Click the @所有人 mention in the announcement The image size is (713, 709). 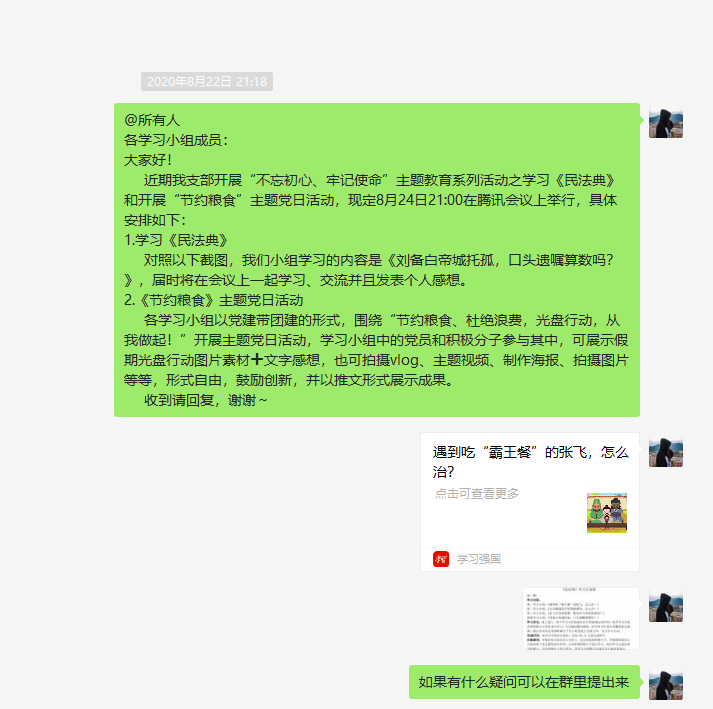pos(152,120)
